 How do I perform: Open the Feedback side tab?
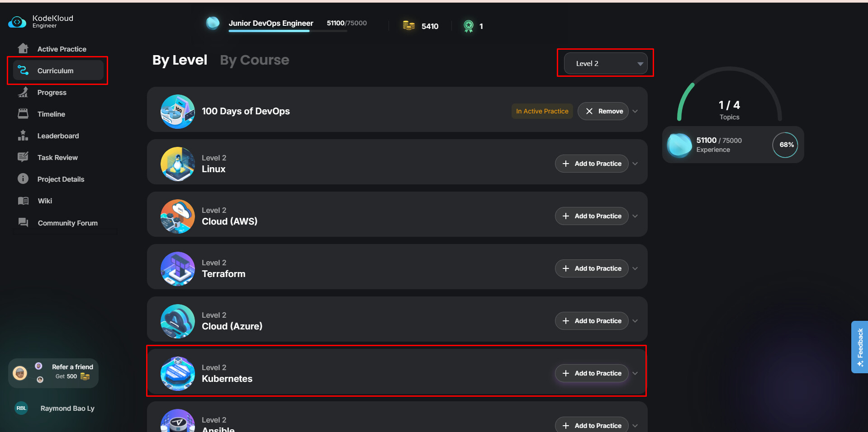click(859, 347)
